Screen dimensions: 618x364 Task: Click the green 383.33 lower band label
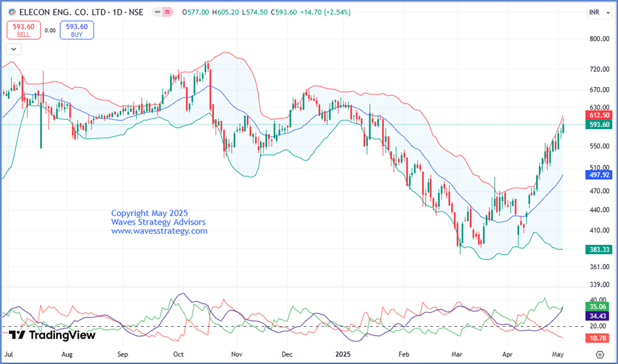click(x=599, y=249)
